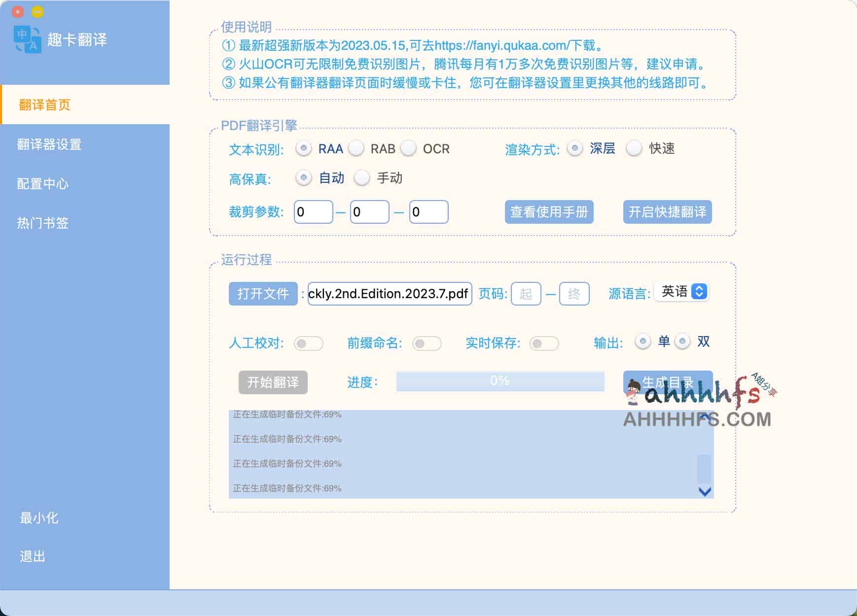Select RAB text recognition mode
Image resolution: width=857 pixels, height=616 pixels.
tap(357, 148)
